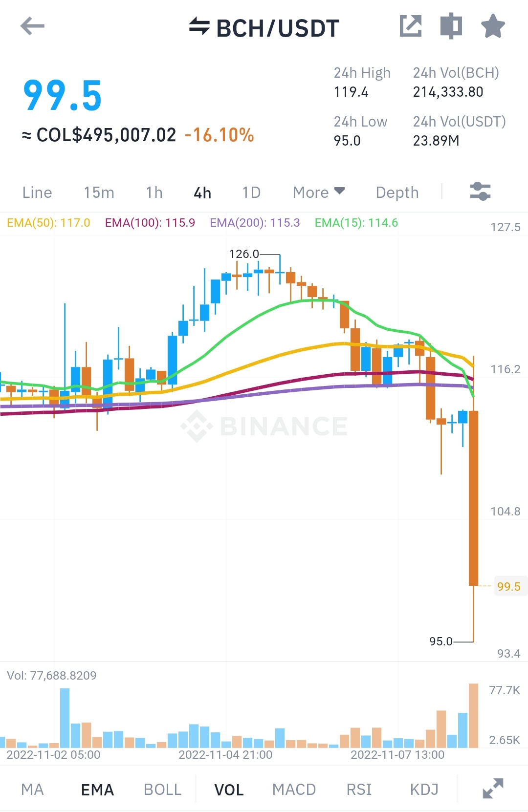528x812 pixels.
Task: Tap the split-screen compare icon
Action: pos(451,26)
